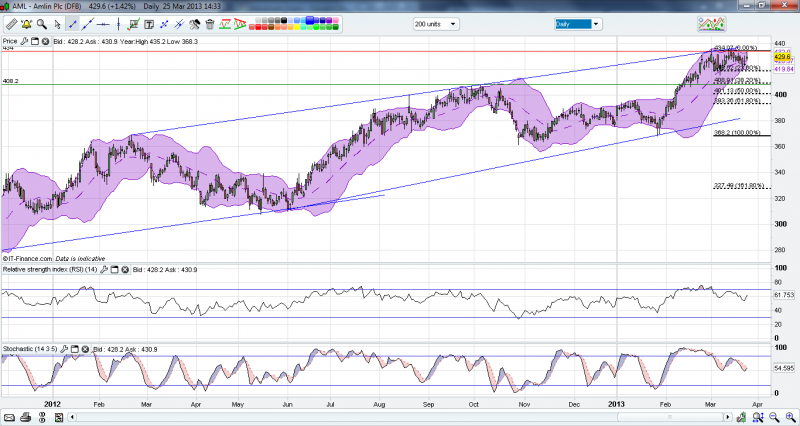The height and width of the screenshot is (426, 800).
Task: Remove the Stochastic indicator panel
Action: 85,349
